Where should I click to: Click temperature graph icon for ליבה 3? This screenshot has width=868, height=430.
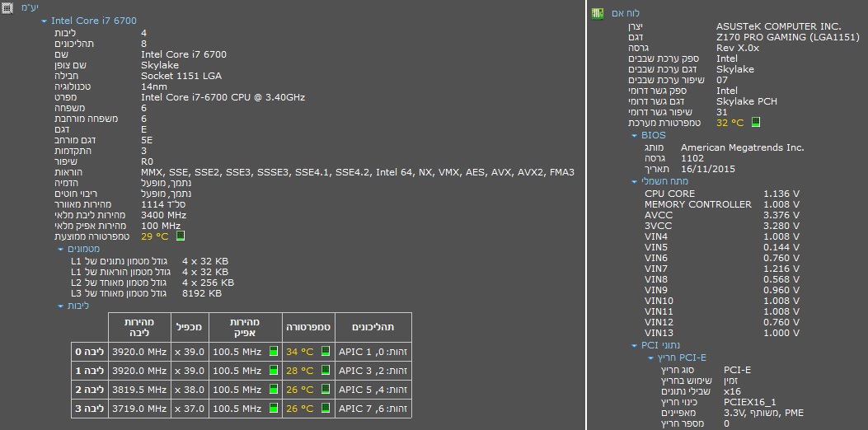click(x=326, y=408)
